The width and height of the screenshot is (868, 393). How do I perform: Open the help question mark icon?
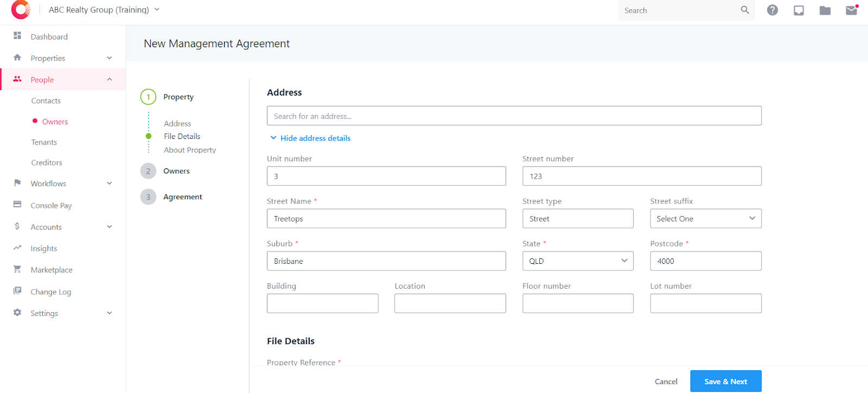click(x=773, y=10)
